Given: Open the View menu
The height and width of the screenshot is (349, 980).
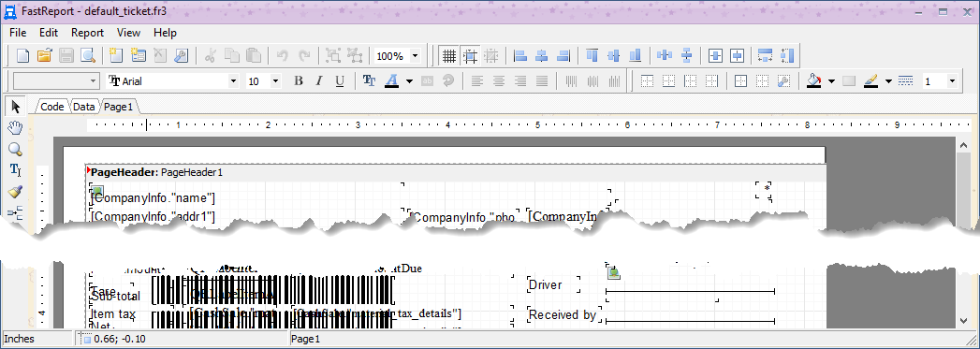Looking at the screenshot, I should tap(129, 33).
